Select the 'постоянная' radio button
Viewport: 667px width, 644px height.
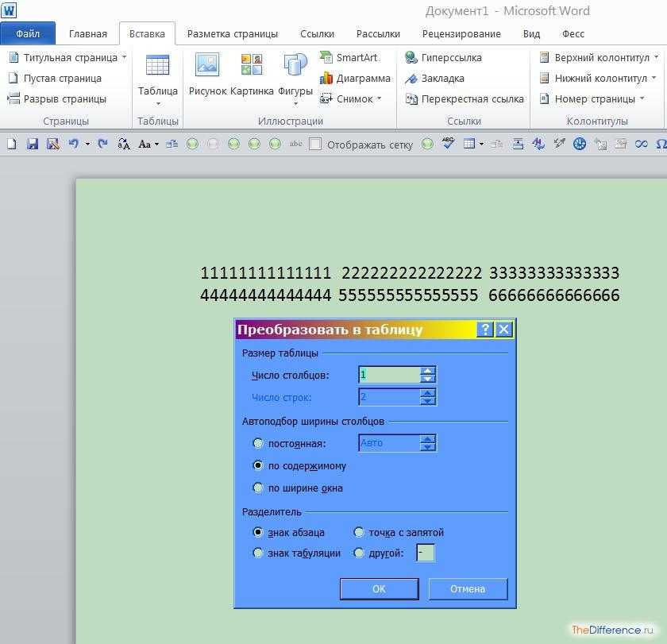(257, 443)
